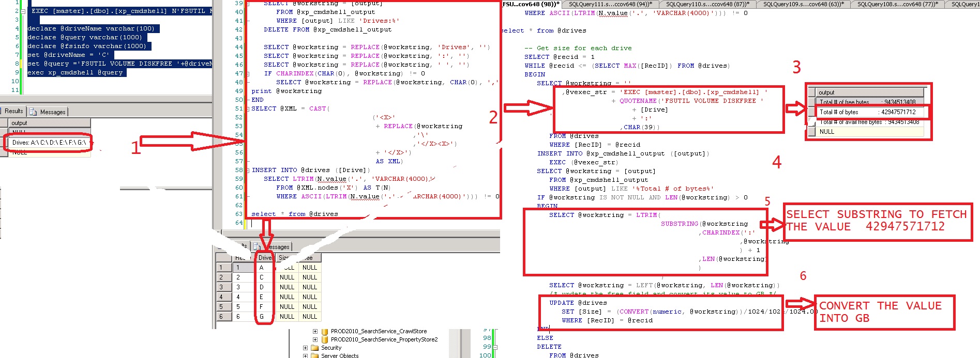Screen dimensions: 980x358
Task: Select row header 2 in drives grid
Action: coord(223,277)
